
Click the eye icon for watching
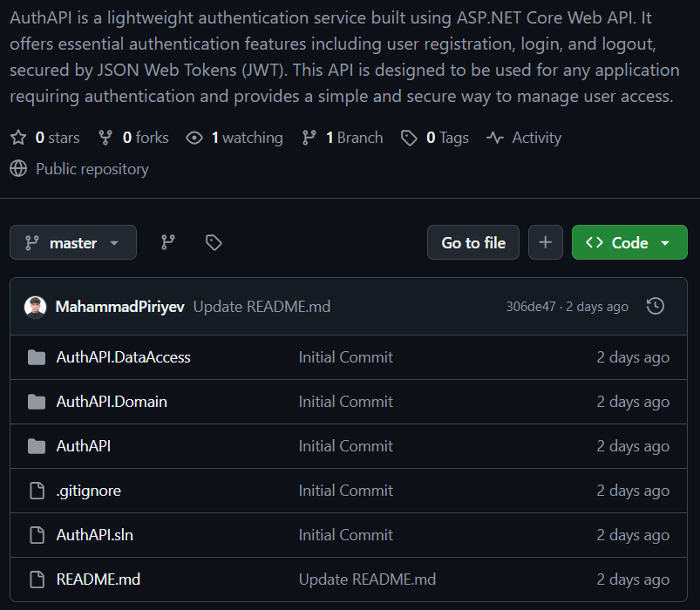tap(194, 138)
